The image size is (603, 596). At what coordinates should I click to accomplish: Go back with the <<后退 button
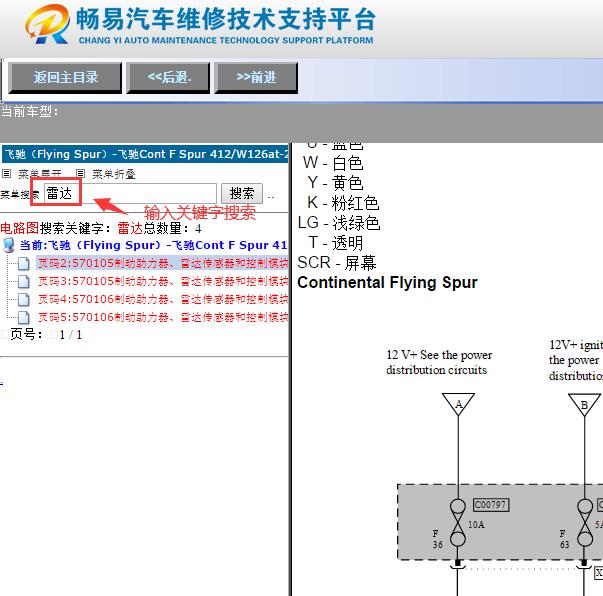click(x=168, y=78)
